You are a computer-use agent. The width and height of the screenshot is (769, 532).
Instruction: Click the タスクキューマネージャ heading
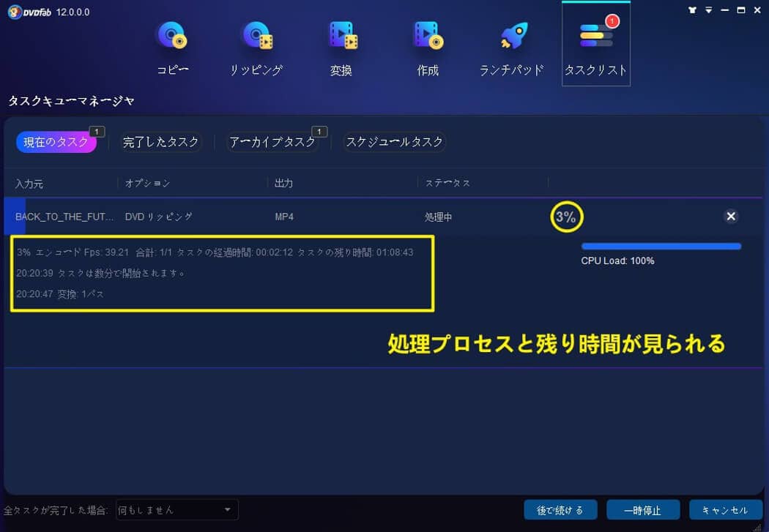click(71, 101)
